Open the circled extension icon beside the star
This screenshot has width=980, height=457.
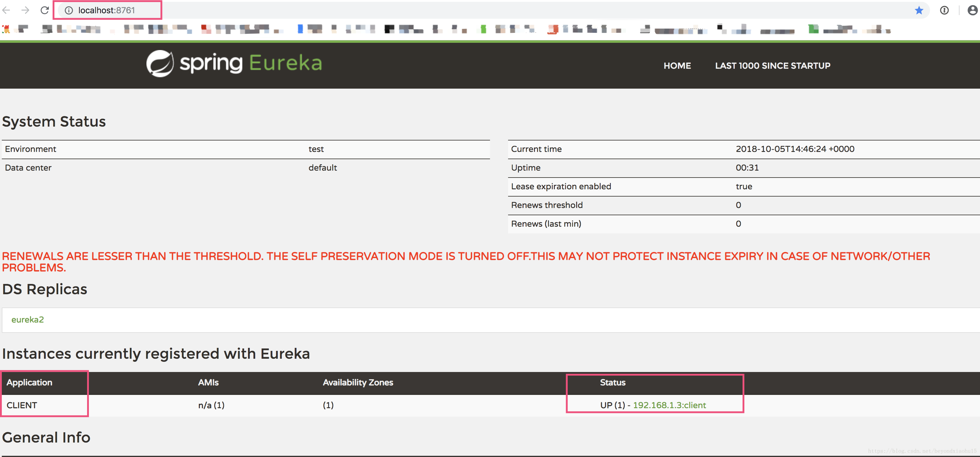(944, 10)
